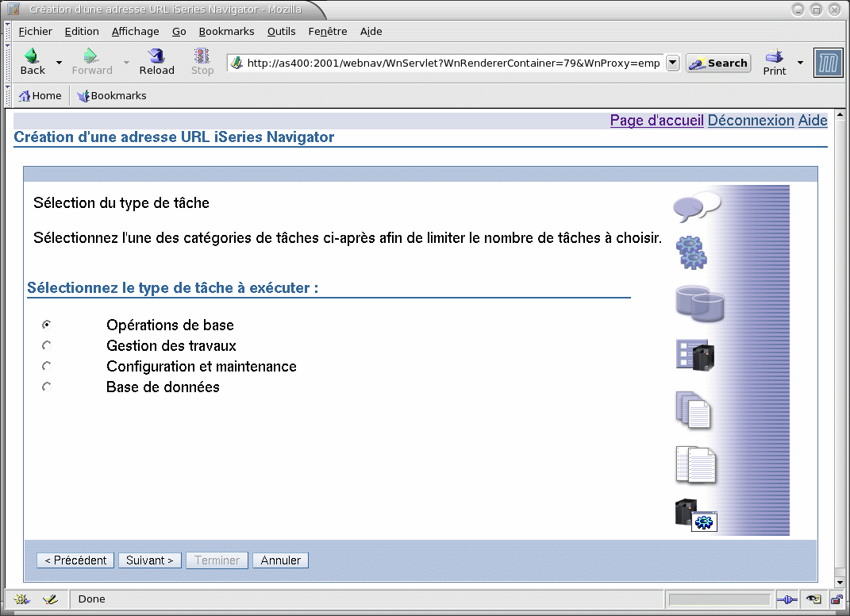This screenshot has width=850, height=616.
Task: Open the Aide menu
Action: 371,32
